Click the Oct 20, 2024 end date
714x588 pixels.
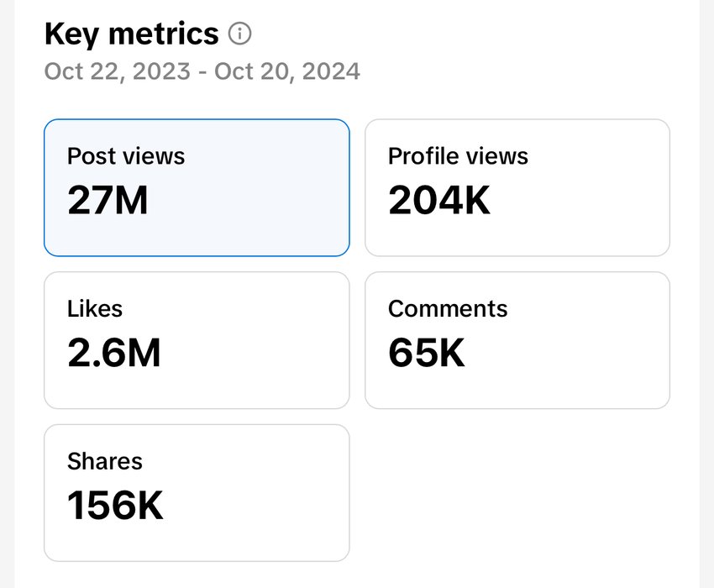coord(287,71)
